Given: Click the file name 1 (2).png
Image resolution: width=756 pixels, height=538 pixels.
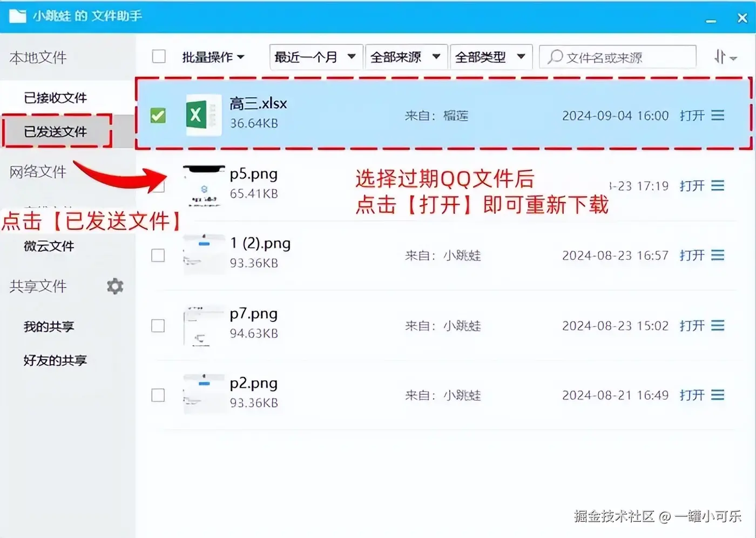Looking at the screenshot, I should coord(260,244).
